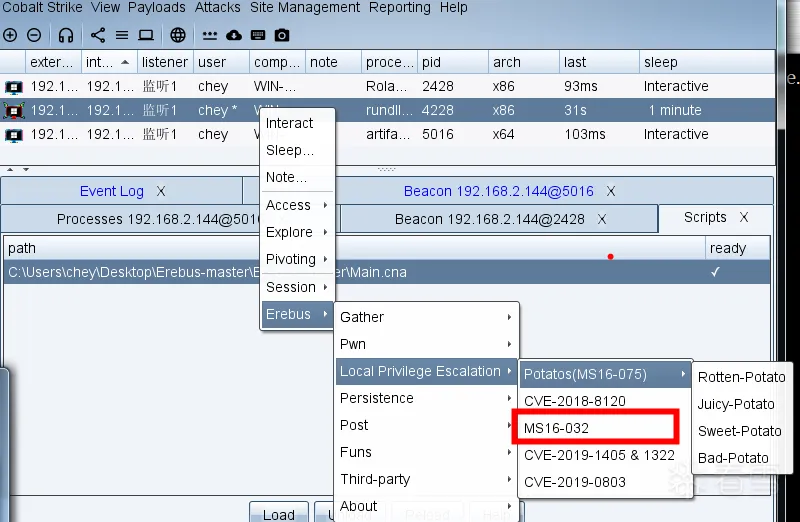
Task: Switch to pivot graph view icon
Action: [98, 35]
